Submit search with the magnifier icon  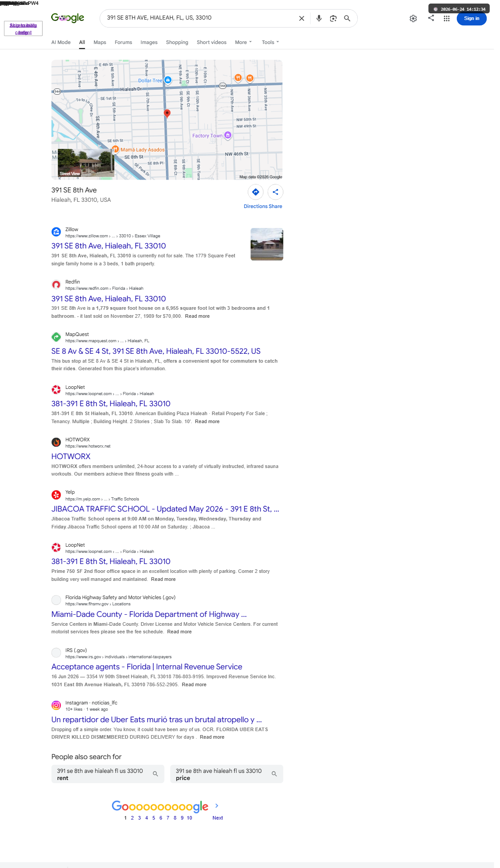(347, 18)
